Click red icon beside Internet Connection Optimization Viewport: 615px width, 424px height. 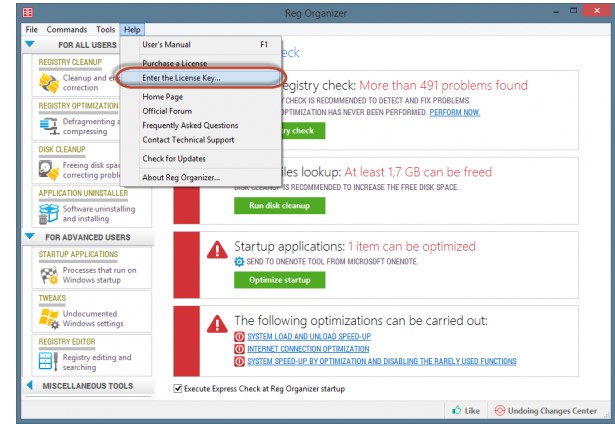(x=239, y=349)
